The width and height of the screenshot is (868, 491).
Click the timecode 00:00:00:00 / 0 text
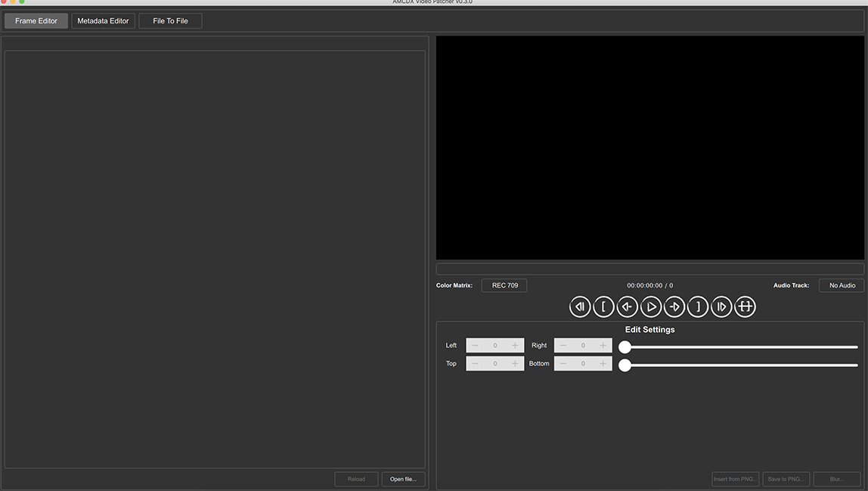coord(650,285)
